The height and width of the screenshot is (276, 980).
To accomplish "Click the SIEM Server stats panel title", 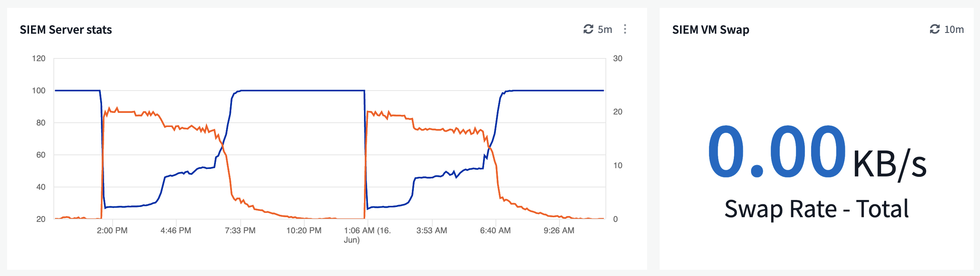I will [66, 30].
